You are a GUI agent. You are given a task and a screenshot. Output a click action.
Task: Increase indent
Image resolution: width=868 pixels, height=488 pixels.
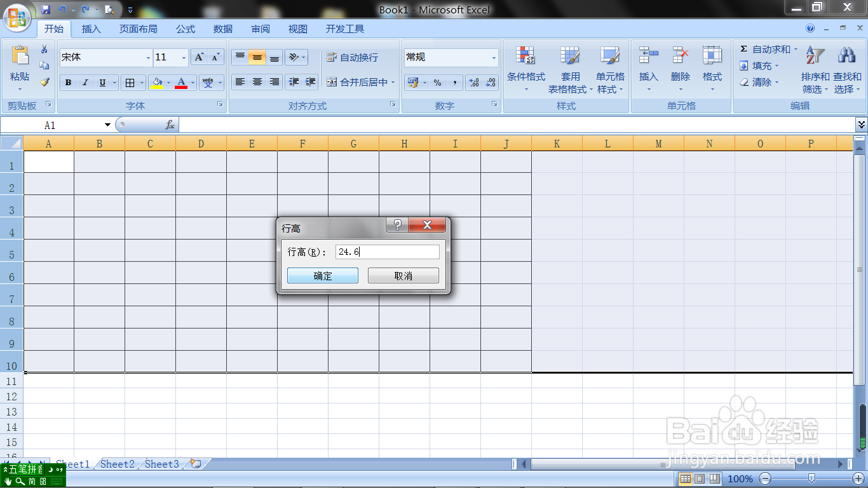coord(310,82)
